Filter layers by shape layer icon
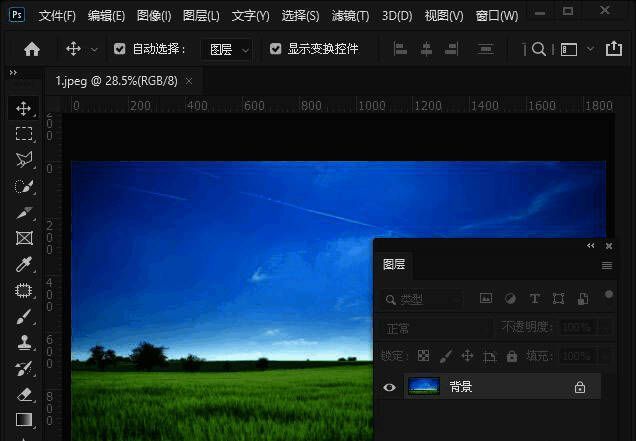636x441 pixels. (x=559, y=299)
